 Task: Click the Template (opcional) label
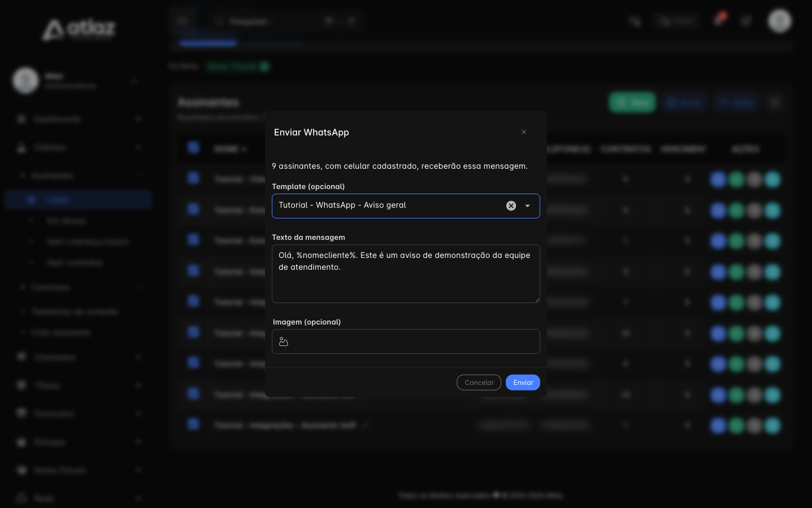(x=308, y=186)
